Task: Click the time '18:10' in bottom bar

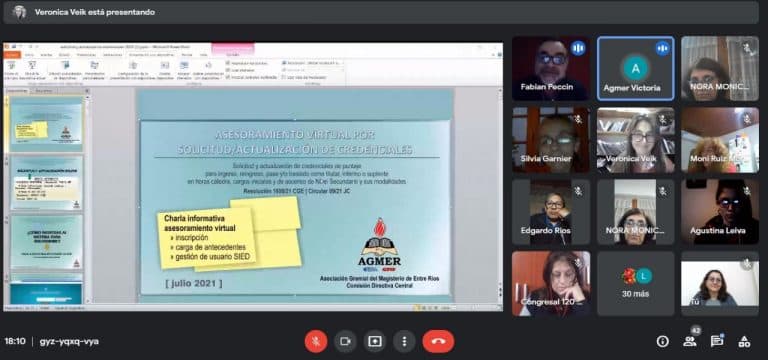Action: click(15, 341)
